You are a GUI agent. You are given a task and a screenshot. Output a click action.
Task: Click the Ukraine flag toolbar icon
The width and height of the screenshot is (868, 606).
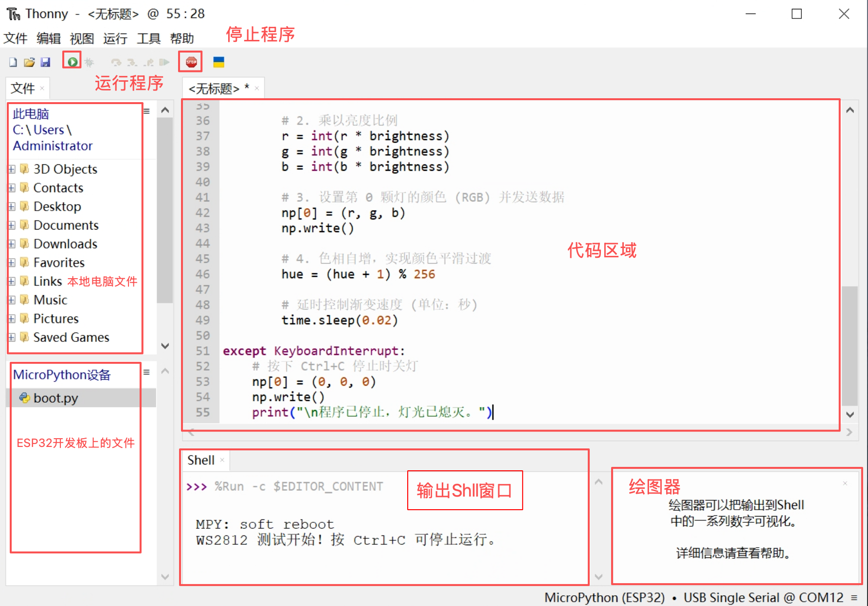(219, 62)
